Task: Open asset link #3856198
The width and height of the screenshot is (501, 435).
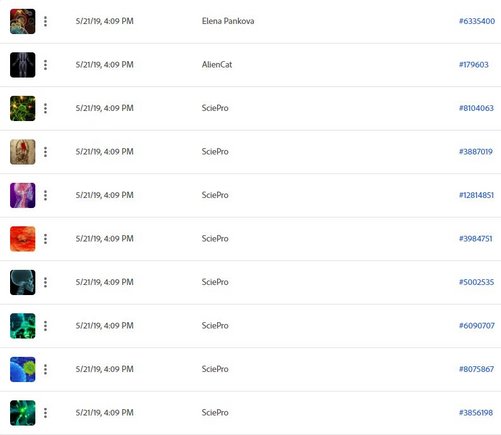Action: (476, 413)
